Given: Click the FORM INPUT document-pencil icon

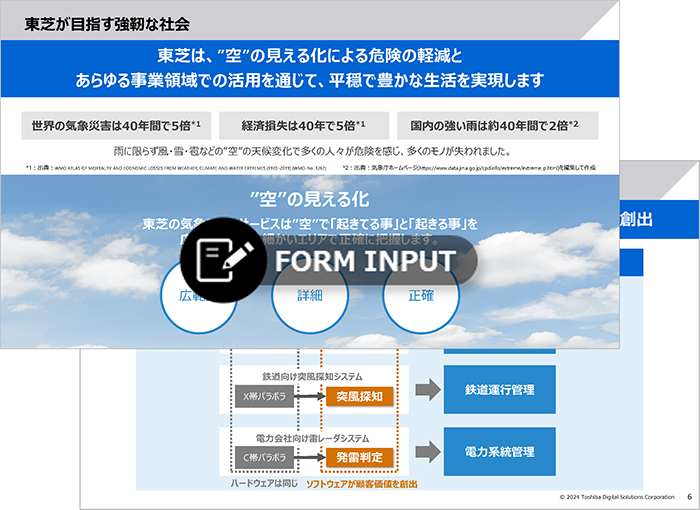Looking at the screenshot, I should point(224,260).
